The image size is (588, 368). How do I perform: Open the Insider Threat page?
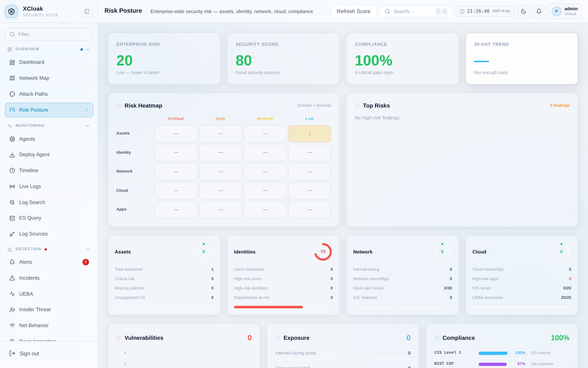tap(49, 310)
